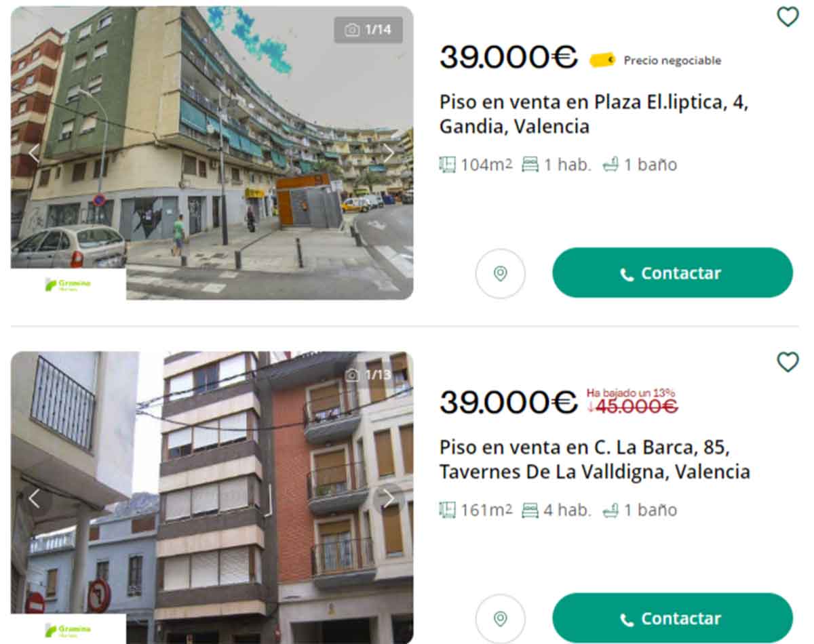The height and width of the screenshot is (644, 814).
Task: Click the Gandia building photo thumbnail
Action: 212,153
